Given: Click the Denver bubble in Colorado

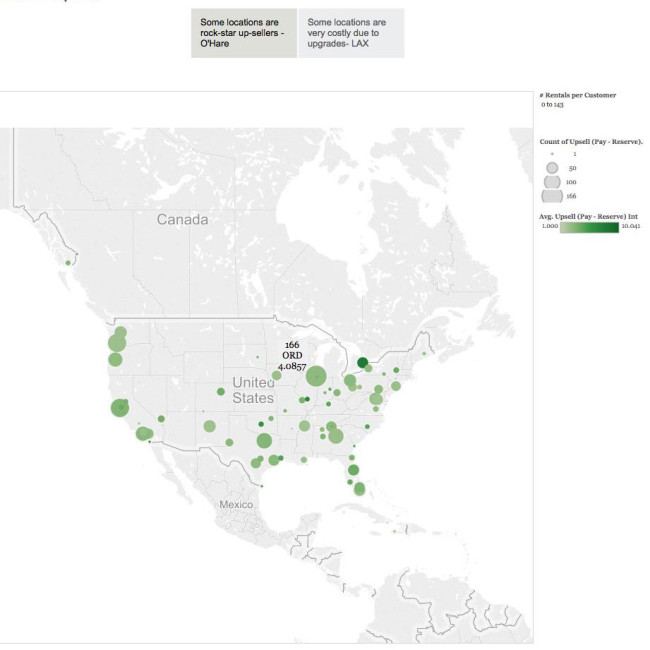Looking at the screenshot, I should pyautogui.click(x=221, y=391).
